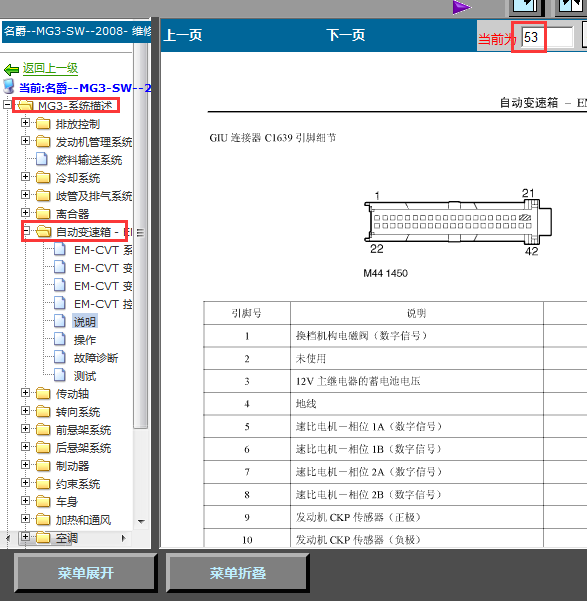Screen dimensions: 587x607
Task: Expand the 离合器 folder
Action: (x=25, y=213)
